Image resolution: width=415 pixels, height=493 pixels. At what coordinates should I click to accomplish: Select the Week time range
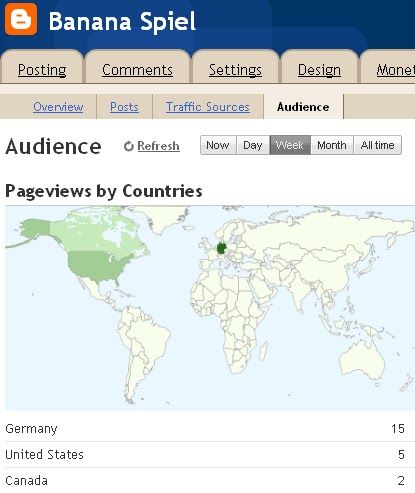290,145
